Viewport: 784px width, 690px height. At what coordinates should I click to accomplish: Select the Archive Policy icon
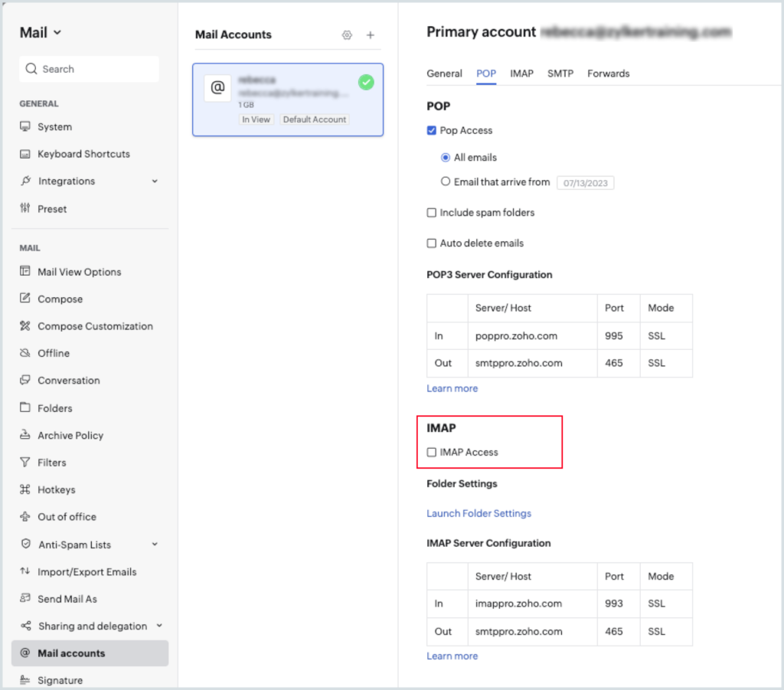click(x=25, y=435)
